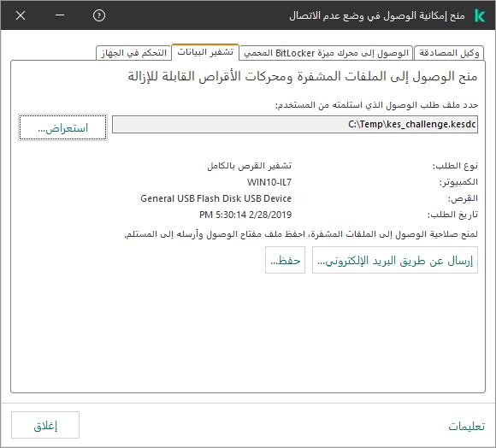Click request type value تشفير القرص بالكامل
This screenshot has height=448, width=496.
pos(249,166)
